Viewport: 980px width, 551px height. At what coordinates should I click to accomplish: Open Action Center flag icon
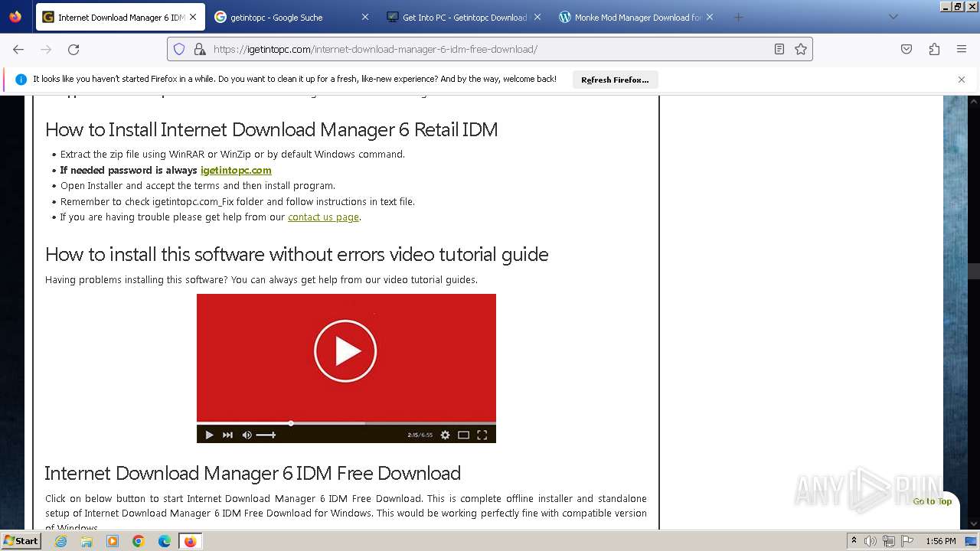[908, 541]
